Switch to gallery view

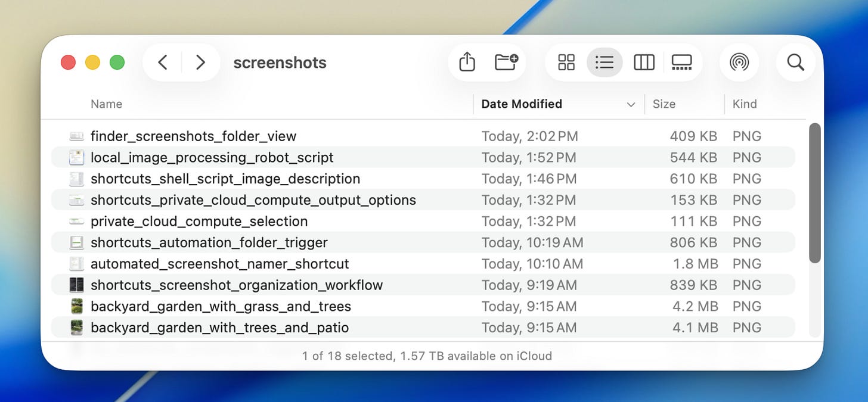681,63
